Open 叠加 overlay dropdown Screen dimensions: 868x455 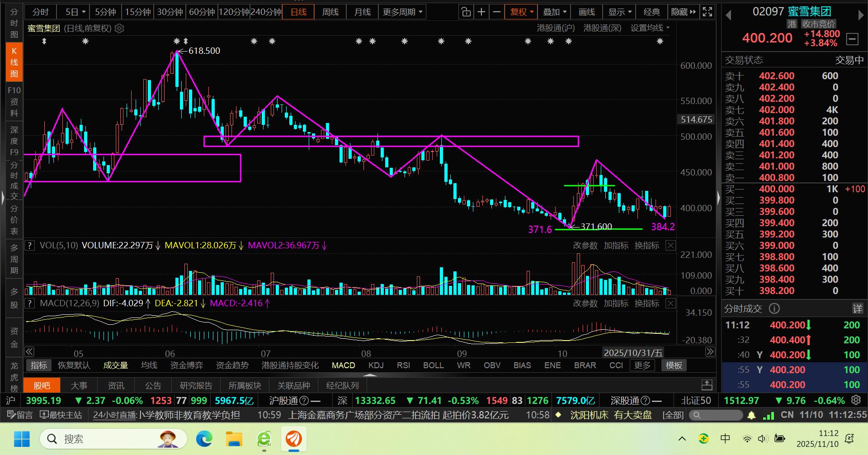(555, 12)
